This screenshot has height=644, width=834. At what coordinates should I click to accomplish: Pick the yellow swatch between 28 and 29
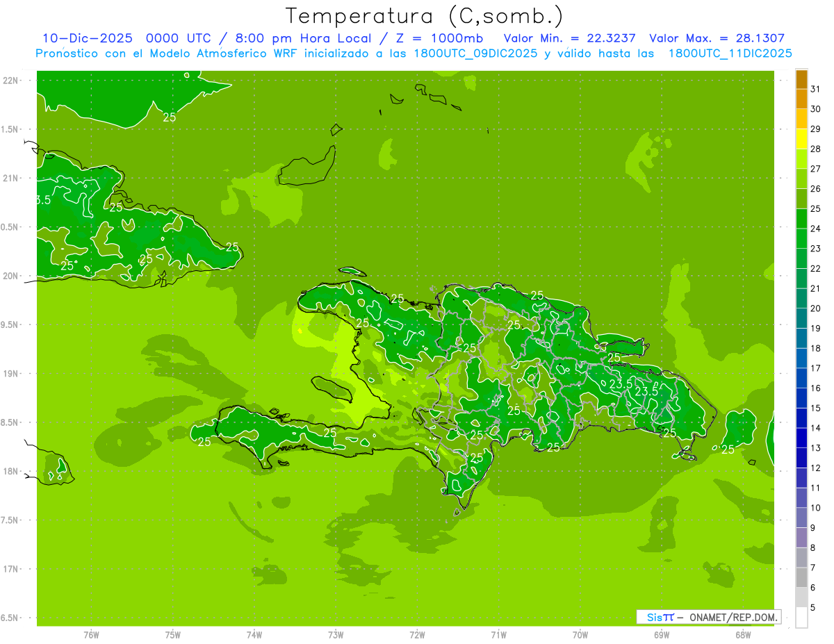[801, 139]
